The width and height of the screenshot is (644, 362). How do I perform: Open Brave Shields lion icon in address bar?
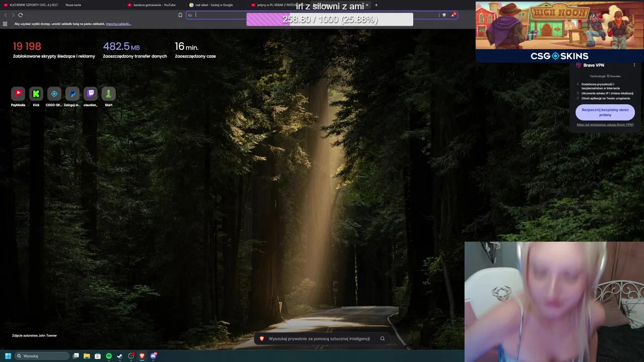(x=444, y=15)
